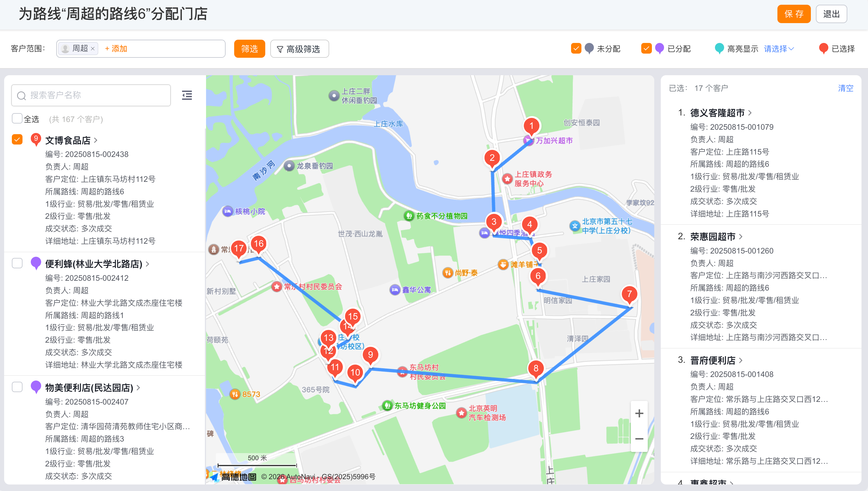Select map marker number 16
The image size is (868, 491).
coord(258,245)
